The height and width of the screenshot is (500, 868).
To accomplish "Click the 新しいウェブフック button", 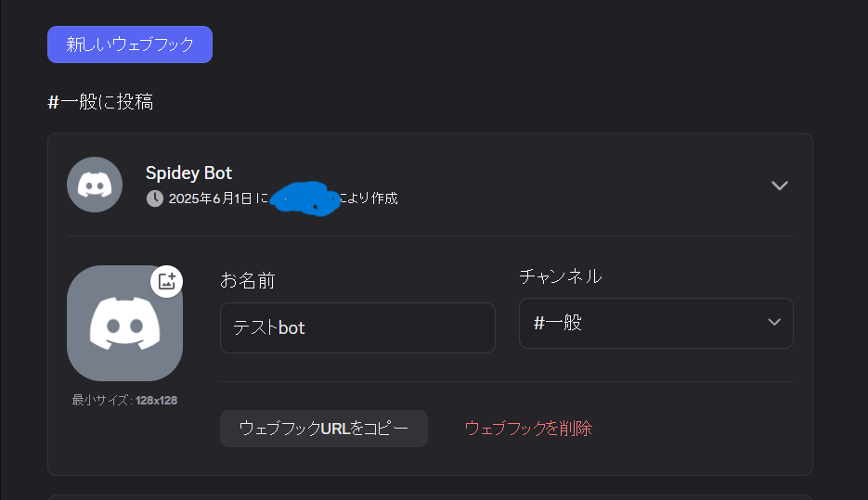I will click(130, 45).
